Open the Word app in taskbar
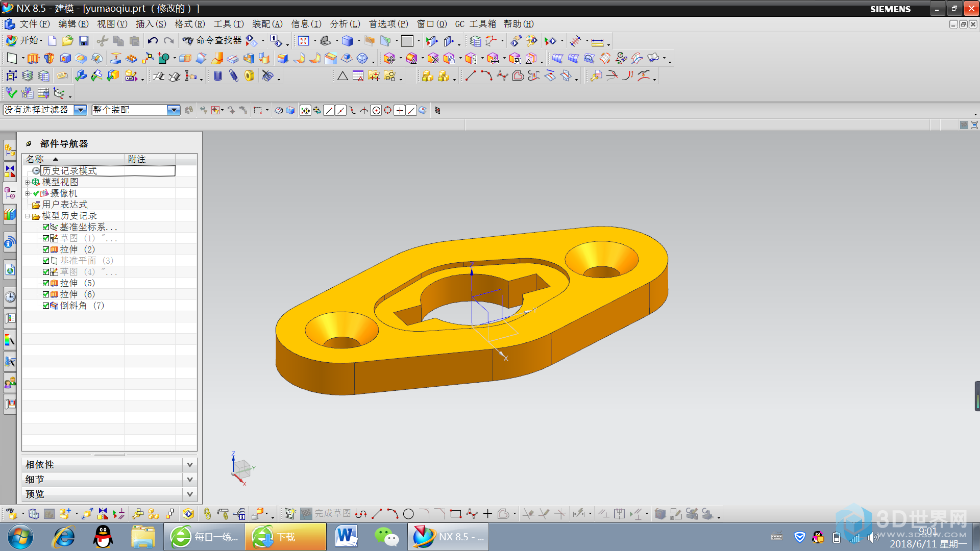Viewport: 980px width, 551px height. click(347, 537)
